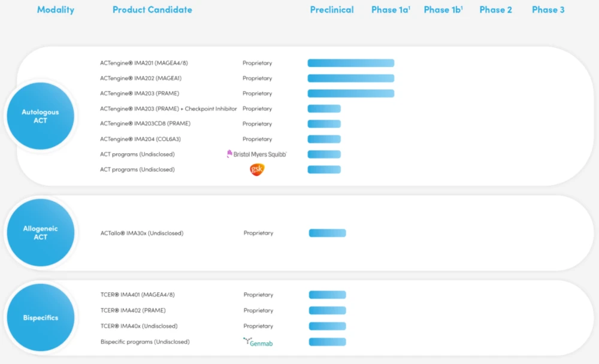
Task: Click the TCER IMA402 progress bar
Action: pyautogui.click(x=327, y=310)
